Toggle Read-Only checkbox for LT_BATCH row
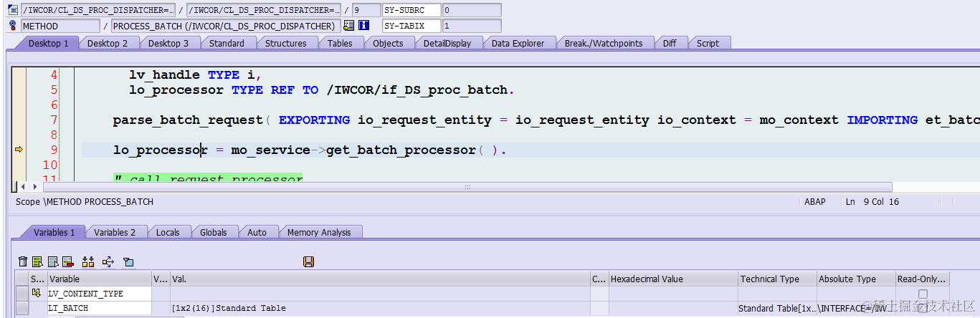 tap(923, 308)
